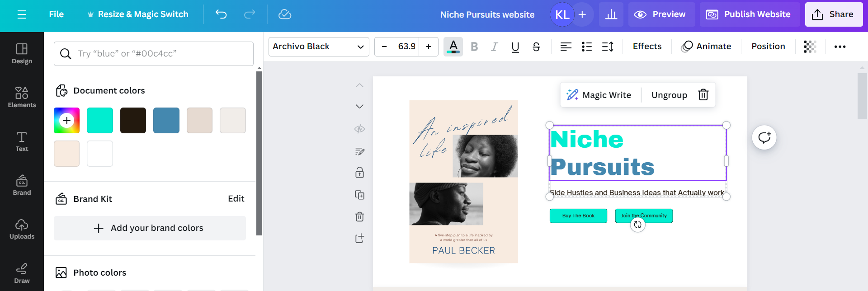This screenshot has height=291, width=868.
Task: Click Ungroup in floating toolbar
Action: pyautogui.click(x=669, y=95)
